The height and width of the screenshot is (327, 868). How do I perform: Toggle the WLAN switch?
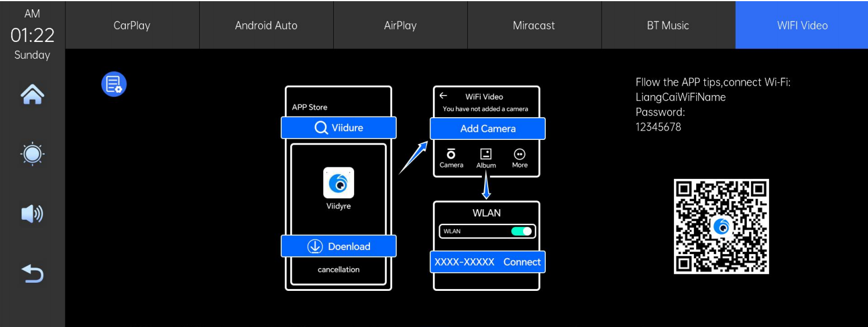click(521, 231)
